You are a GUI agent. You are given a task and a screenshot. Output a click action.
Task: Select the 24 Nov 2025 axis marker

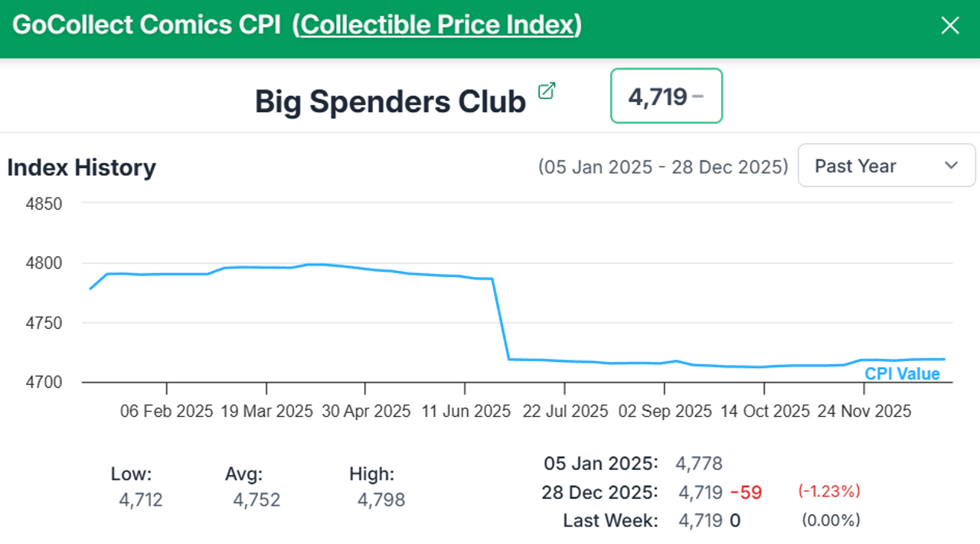pos(864,412)
